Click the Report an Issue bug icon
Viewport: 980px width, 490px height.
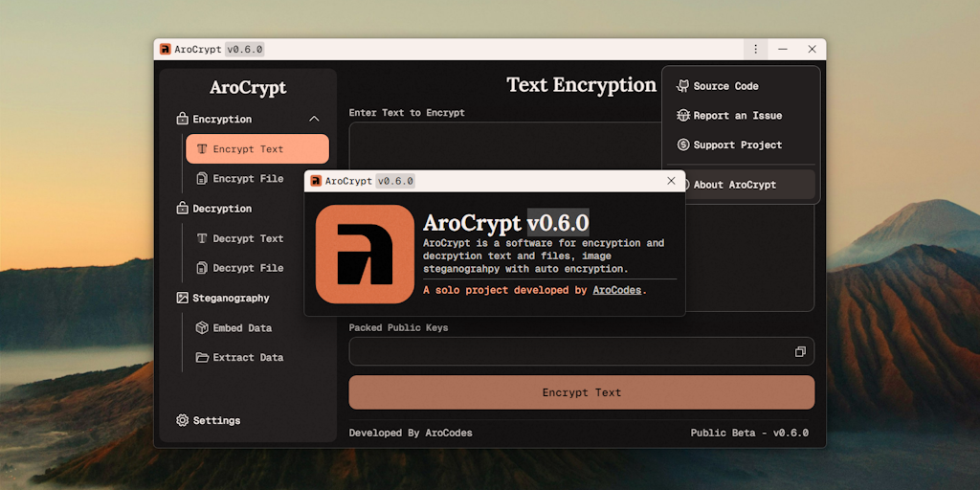pos(683,116)
